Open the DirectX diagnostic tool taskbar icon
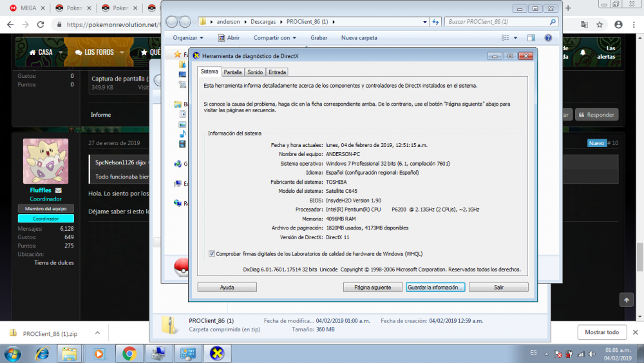 (217, 353)
